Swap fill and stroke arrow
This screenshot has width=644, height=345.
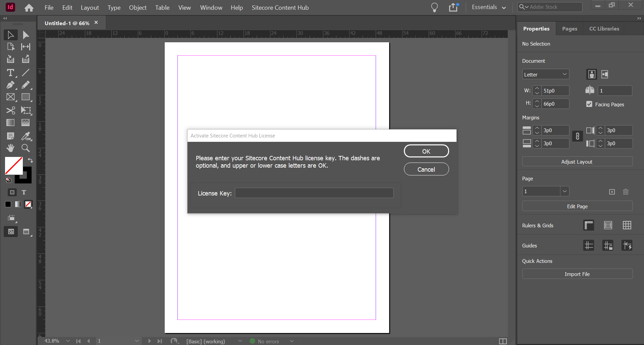[30, 160]
